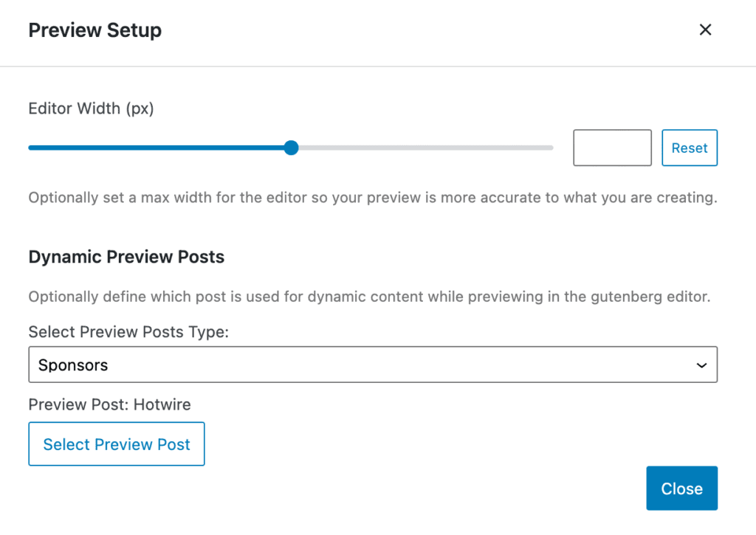The image size is (756, 535).
Task: Focus the Editor Width number input field
Action: coord(612,148)
